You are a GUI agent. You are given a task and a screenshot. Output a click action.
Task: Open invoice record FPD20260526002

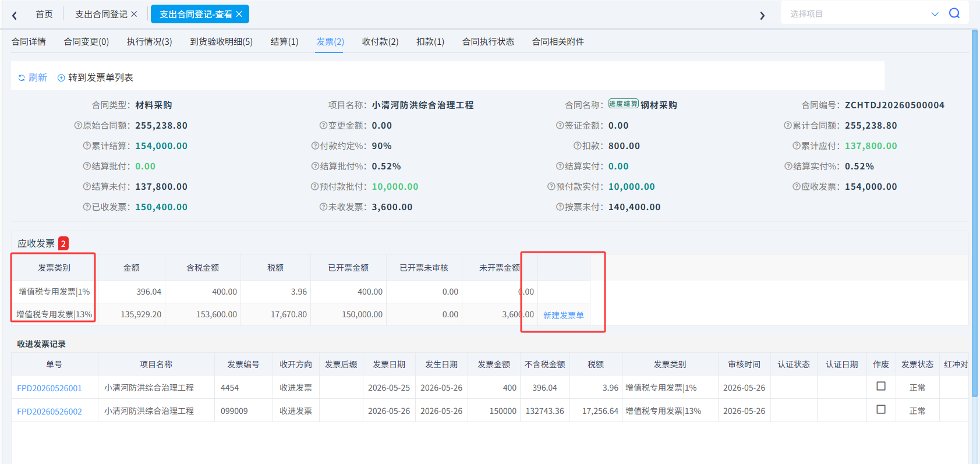[49, 411]
